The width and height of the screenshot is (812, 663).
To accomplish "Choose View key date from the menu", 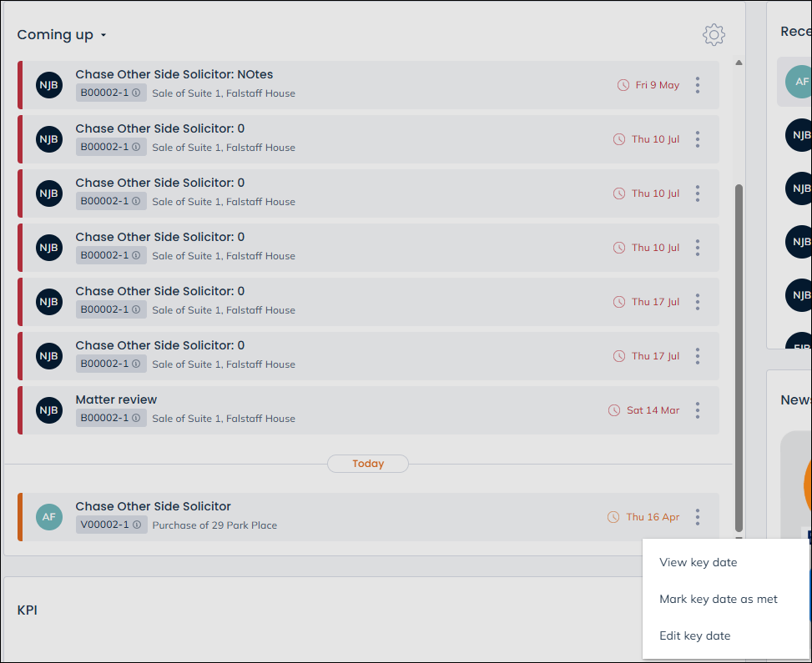I will coord(698,562).
